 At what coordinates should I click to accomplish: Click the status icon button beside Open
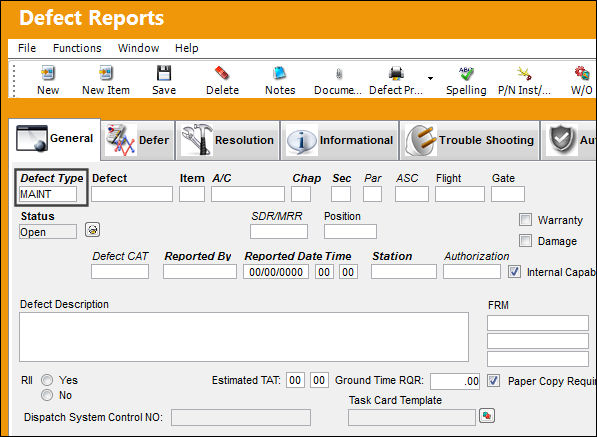click(x=93, y=230)
